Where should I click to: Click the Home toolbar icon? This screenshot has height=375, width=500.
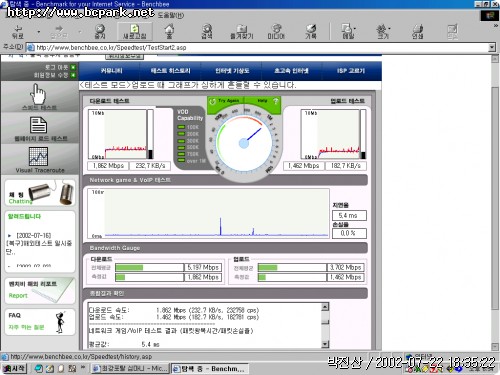coord(169,29)
